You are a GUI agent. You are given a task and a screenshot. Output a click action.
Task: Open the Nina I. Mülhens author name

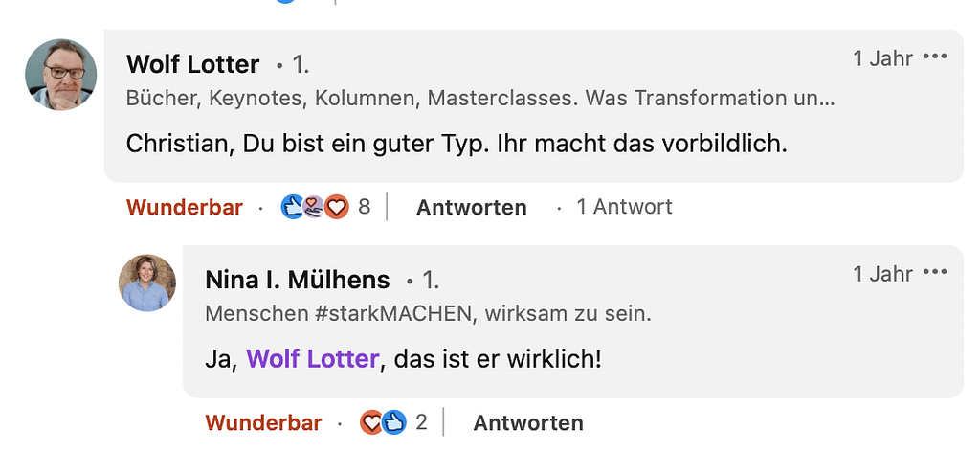[298, 280]
